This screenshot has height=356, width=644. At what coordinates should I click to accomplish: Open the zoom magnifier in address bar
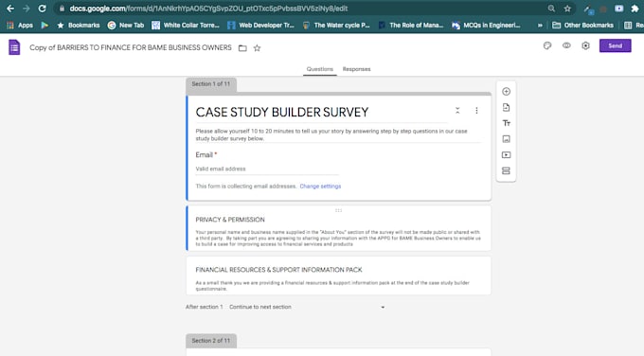tap(551, 9)
